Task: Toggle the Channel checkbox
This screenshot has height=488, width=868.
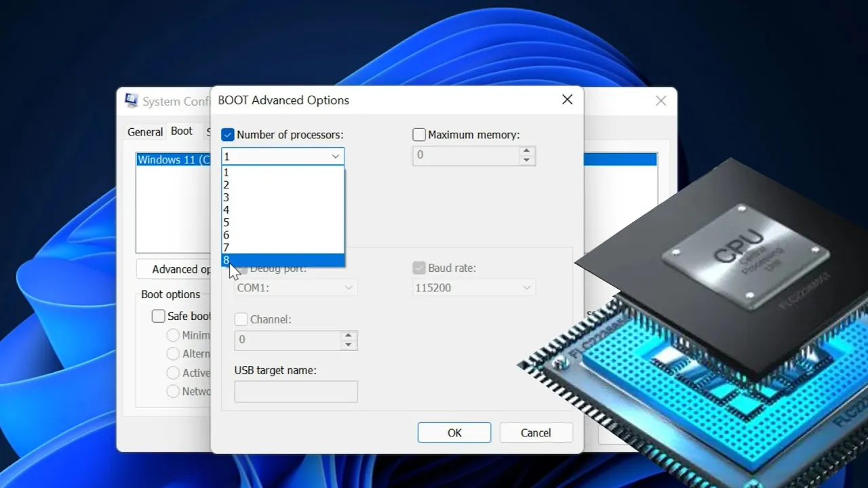Action: (241, 319)
